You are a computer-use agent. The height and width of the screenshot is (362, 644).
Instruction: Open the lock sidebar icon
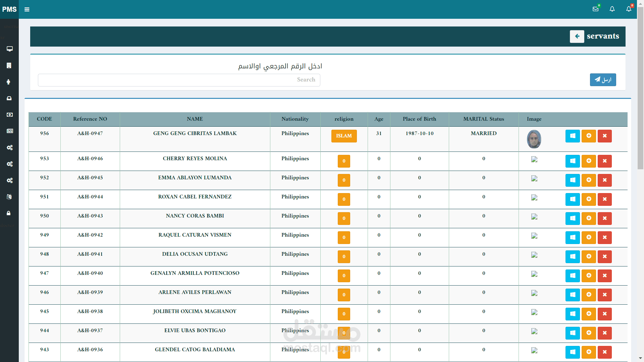(9, 213)
